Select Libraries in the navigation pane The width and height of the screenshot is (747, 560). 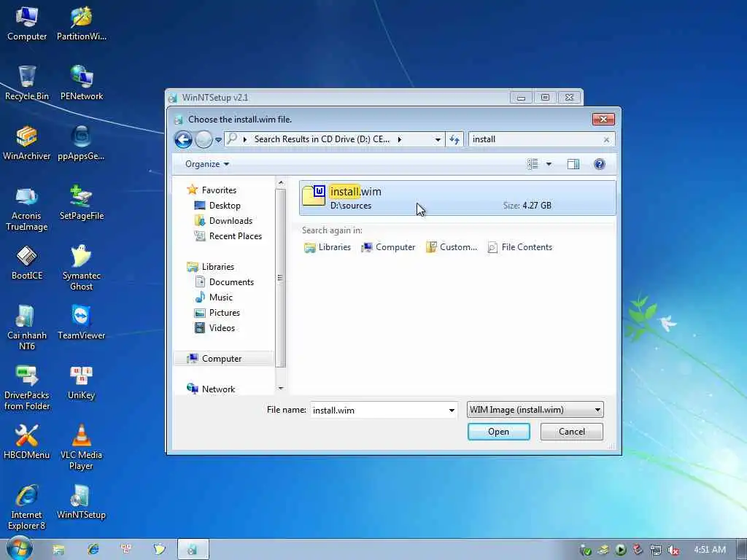pos(217,267)
